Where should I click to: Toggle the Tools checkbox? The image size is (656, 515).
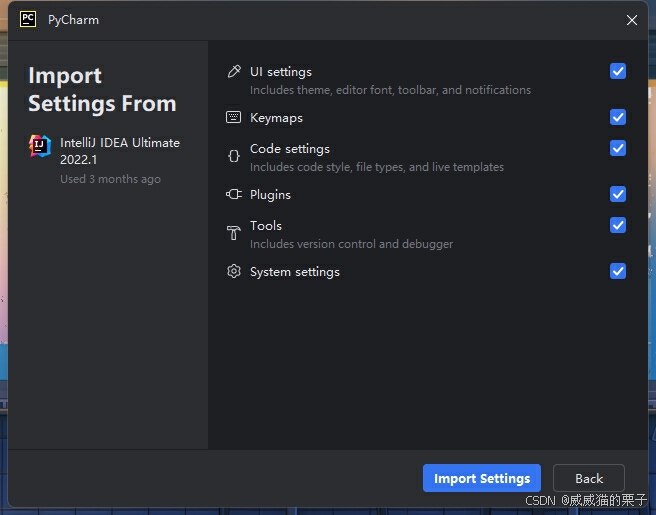[x=618, y=225]
